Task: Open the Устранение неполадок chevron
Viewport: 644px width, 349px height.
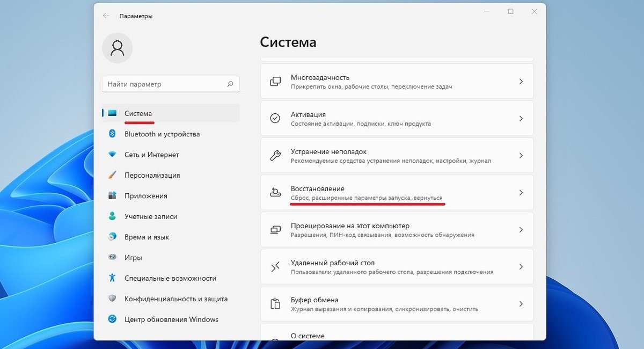Action: [521, 156]
